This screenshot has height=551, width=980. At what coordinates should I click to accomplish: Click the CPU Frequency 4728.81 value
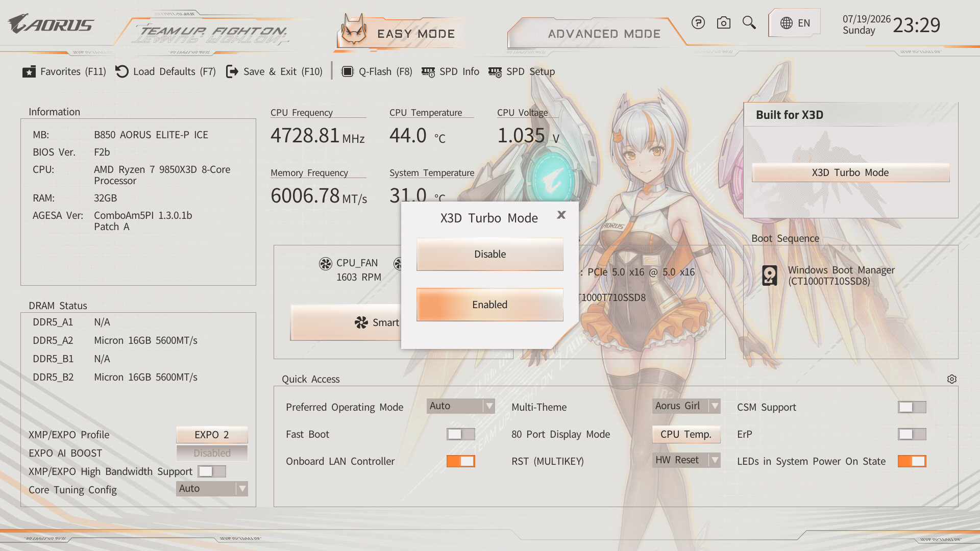coord(305,136)
